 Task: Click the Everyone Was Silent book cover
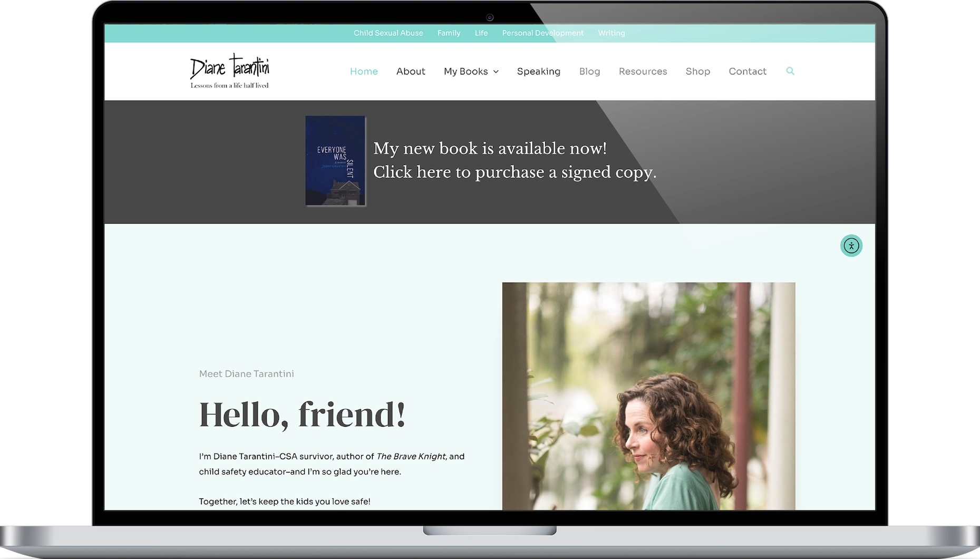pos(335,161)
